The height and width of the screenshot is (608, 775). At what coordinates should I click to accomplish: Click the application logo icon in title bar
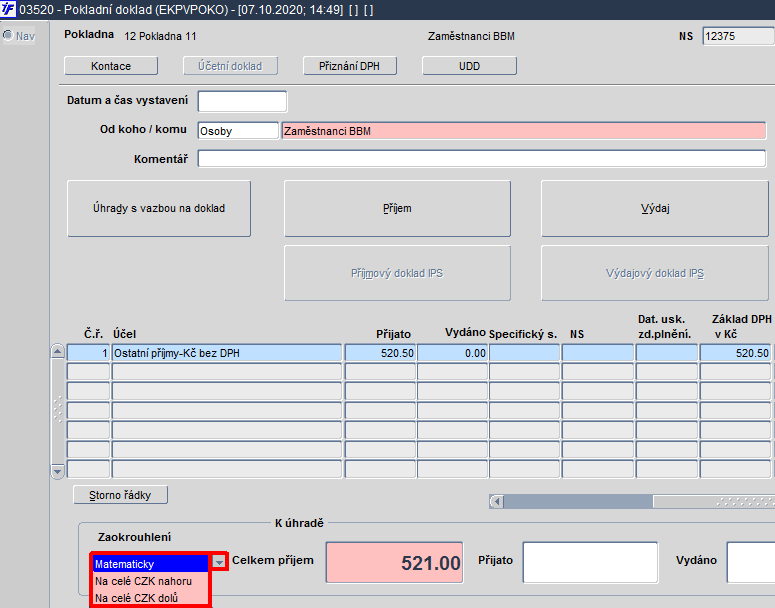coord(8,9)
